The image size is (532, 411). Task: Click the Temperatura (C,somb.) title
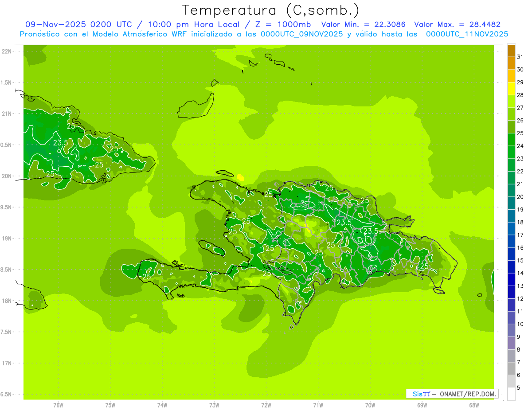click(x=270, y=10)
